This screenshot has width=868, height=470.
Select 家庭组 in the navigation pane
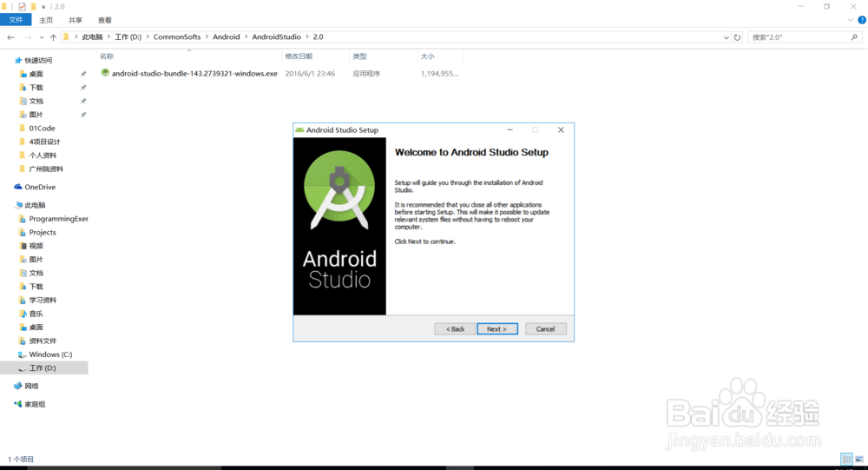click(35, 405)
